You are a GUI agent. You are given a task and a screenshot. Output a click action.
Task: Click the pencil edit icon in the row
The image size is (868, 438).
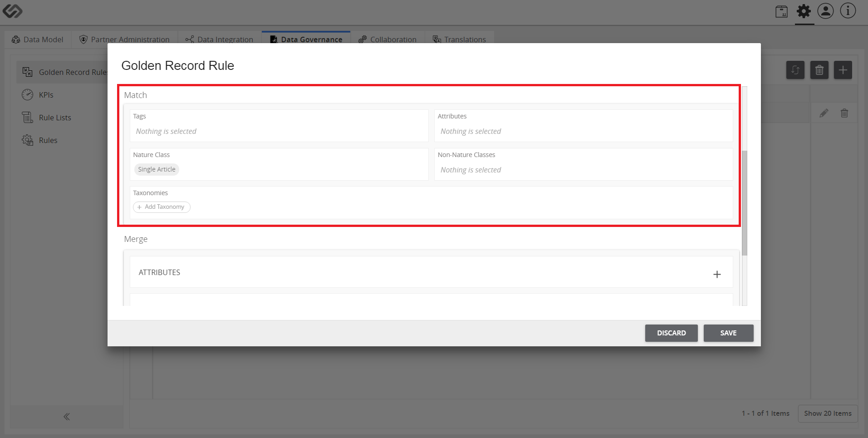[x=824, y=113]
